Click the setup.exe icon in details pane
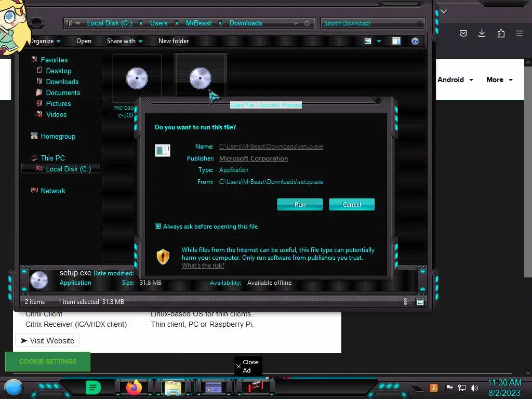This screenshot has height=399, width=532. point(39,280)
